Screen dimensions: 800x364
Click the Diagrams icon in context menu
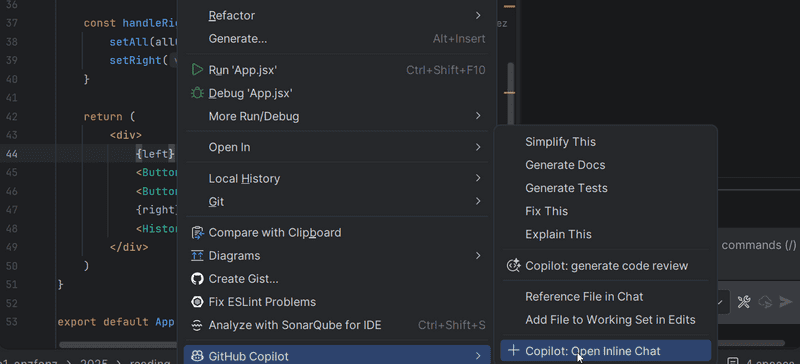point(197,256)
